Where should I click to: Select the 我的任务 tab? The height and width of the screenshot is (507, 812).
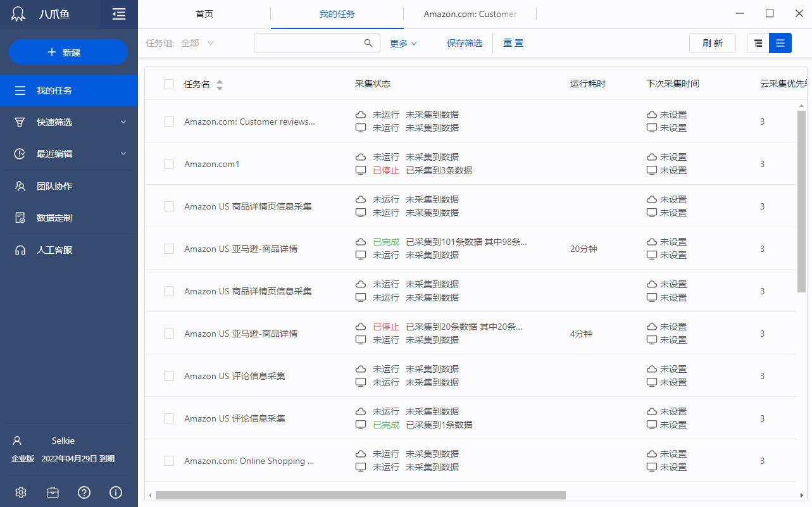337,14
